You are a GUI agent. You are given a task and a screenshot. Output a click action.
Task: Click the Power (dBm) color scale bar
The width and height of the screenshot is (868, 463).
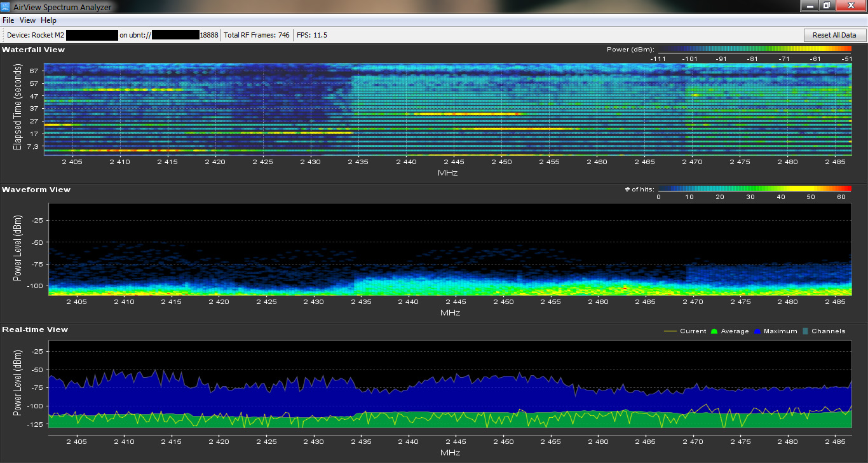[754, 49]
